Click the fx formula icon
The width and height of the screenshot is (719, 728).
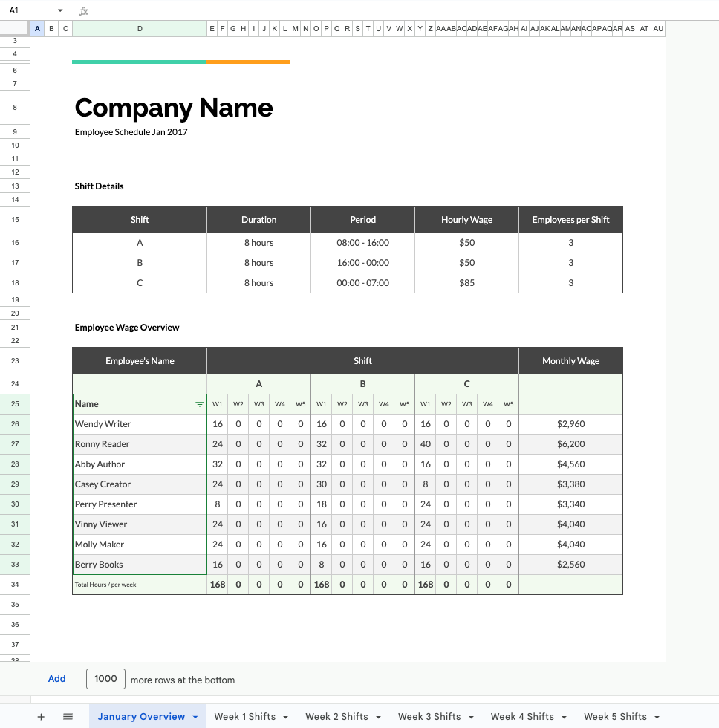pyautogui.click(x=83, y=10)
